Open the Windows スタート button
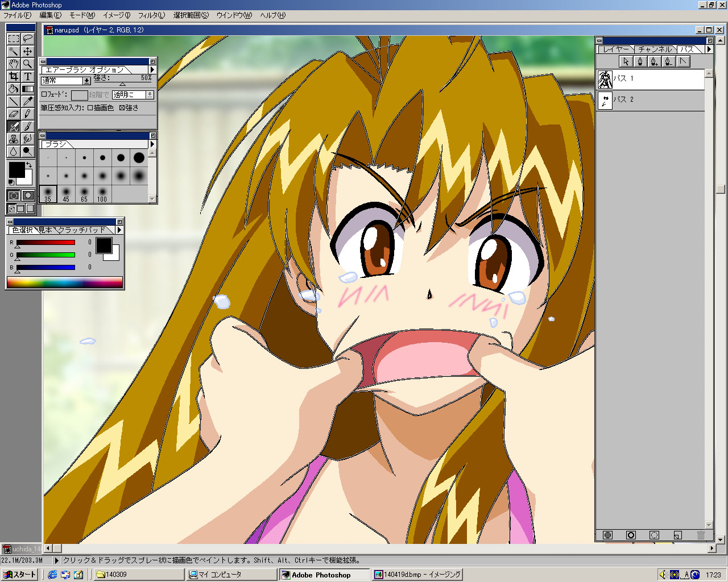 (x=20, y=575)
